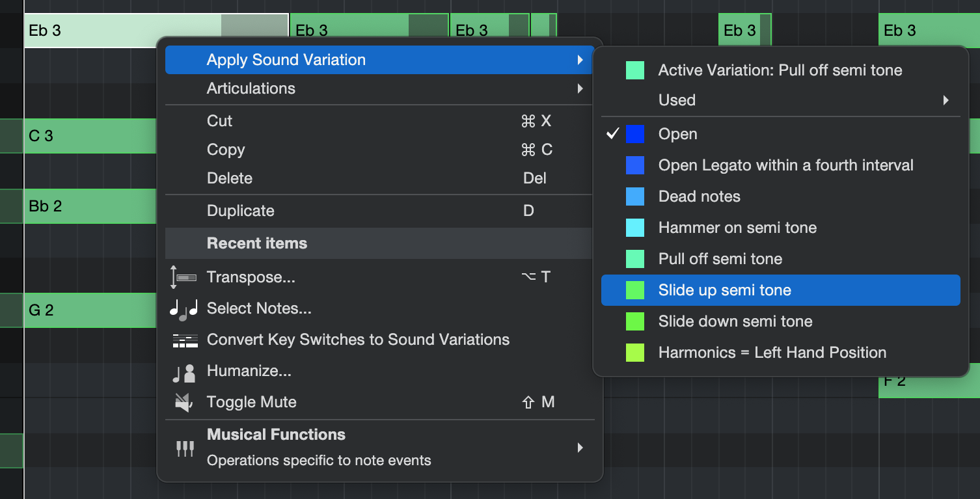
Task: Click the Convert Key Switches icon
Action: pyautogui.click(x=185, y=340)
